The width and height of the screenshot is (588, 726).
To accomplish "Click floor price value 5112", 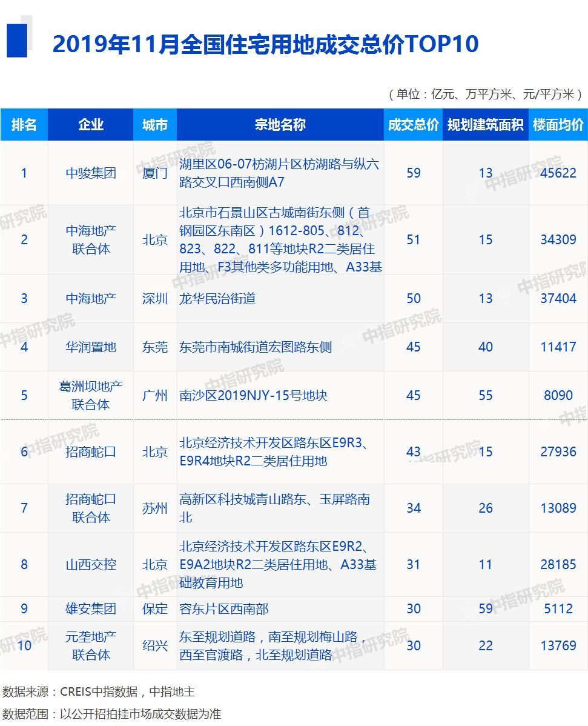I will pyautogui.click(x=558, y=608).
